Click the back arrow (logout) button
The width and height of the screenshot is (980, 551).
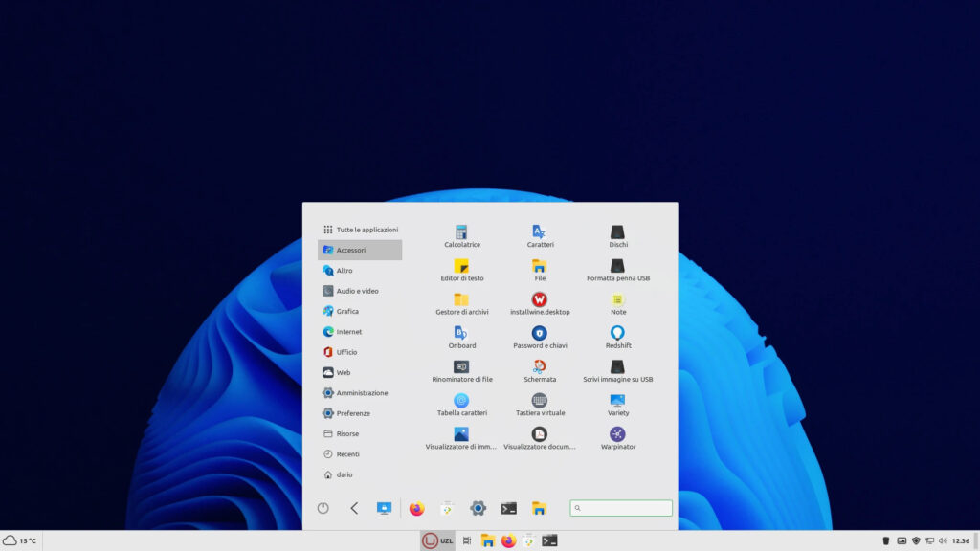point(354,508)
